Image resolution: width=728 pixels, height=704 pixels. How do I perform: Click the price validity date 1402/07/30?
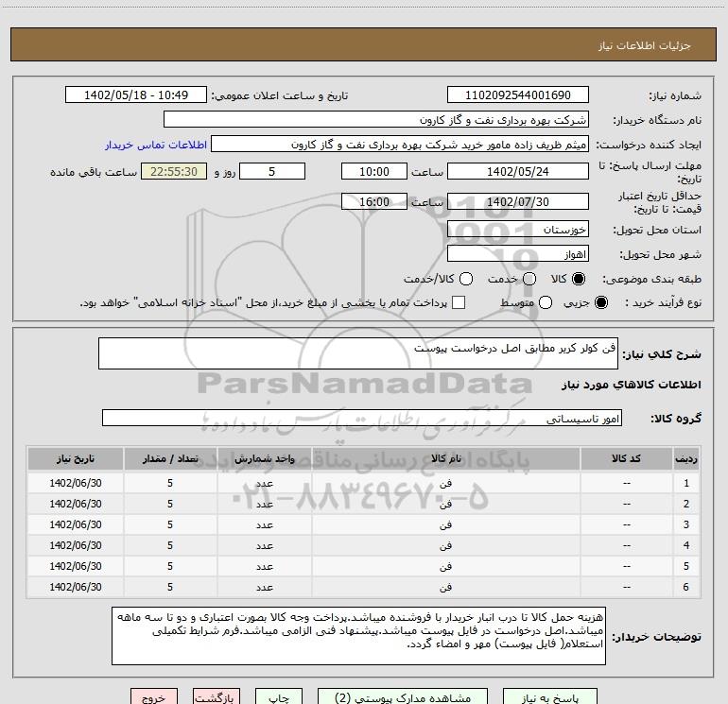point(518,201)
